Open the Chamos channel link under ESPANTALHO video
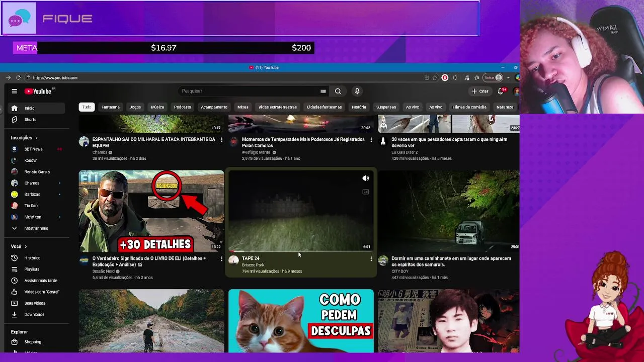The height and width of the screenshot is (362, 644). pos(100,152)
